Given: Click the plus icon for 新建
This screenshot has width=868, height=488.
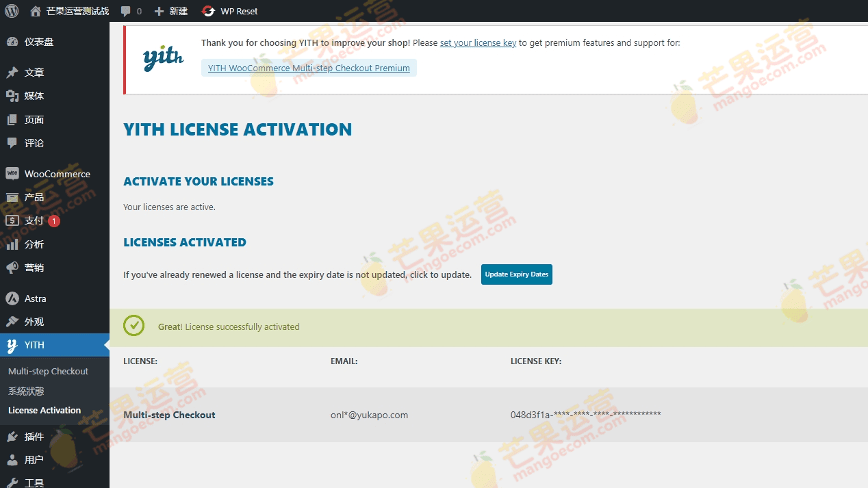Looking at the screenshot, I should 159,11.
